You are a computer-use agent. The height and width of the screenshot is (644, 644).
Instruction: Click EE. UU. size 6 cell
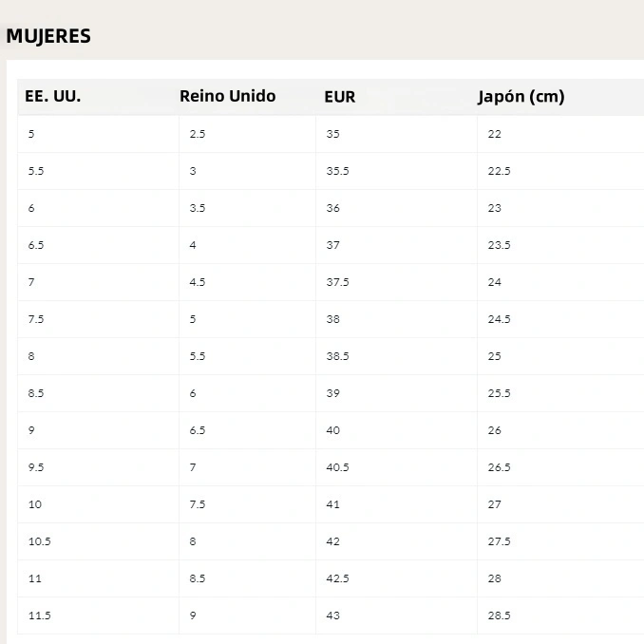[x=31, y=208]
